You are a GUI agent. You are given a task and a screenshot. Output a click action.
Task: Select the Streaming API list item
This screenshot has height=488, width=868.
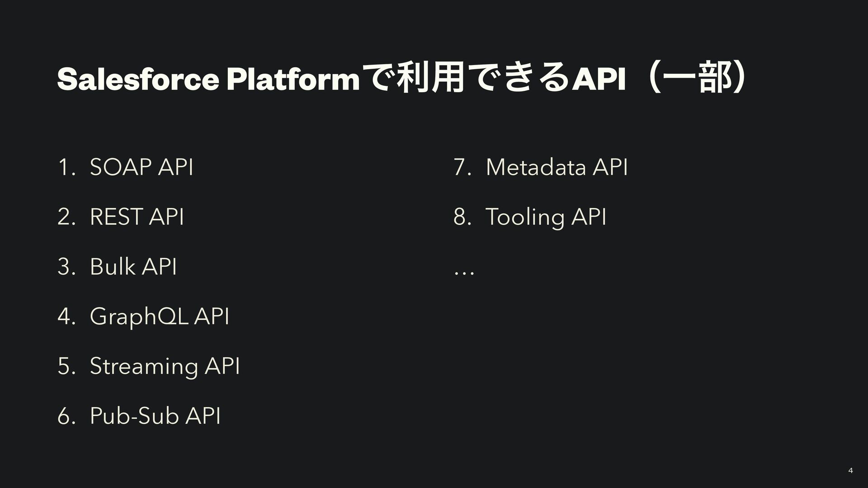coord(165,366)
